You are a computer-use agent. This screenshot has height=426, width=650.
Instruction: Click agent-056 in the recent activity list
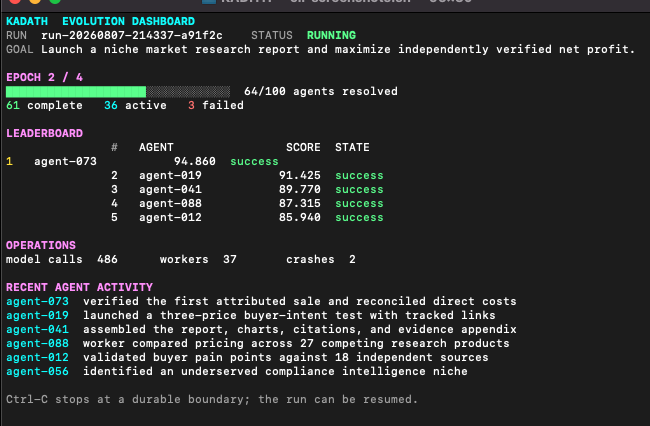click(37, 372)
